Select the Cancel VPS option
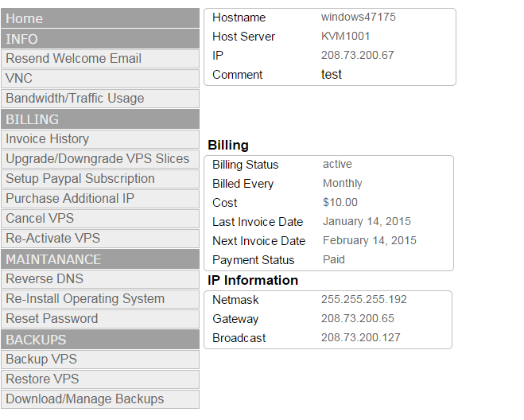 tap(100, 219)
